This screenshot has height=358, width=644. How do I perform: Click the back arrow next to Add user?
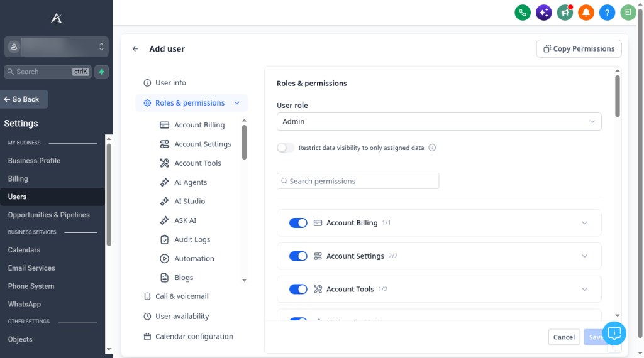pyautogui.click(x=135, y=49)
